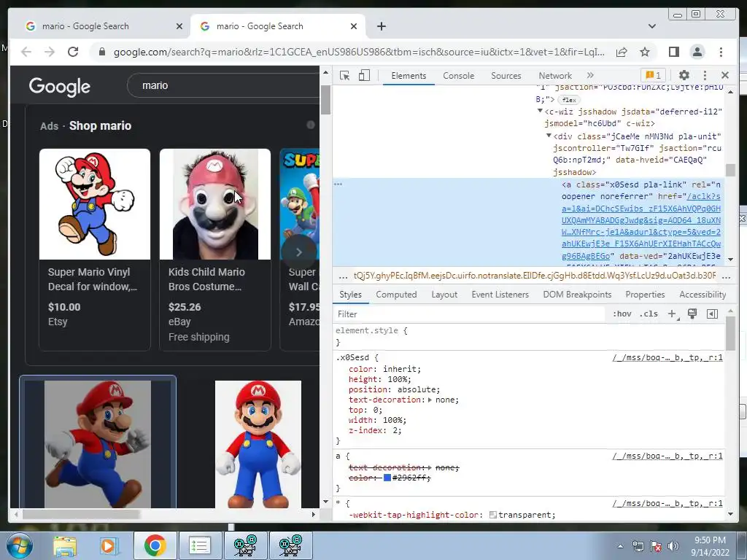Toggle the device toolbar icon
Viewport: 747px width, 560px height.
tap(364, 76)
